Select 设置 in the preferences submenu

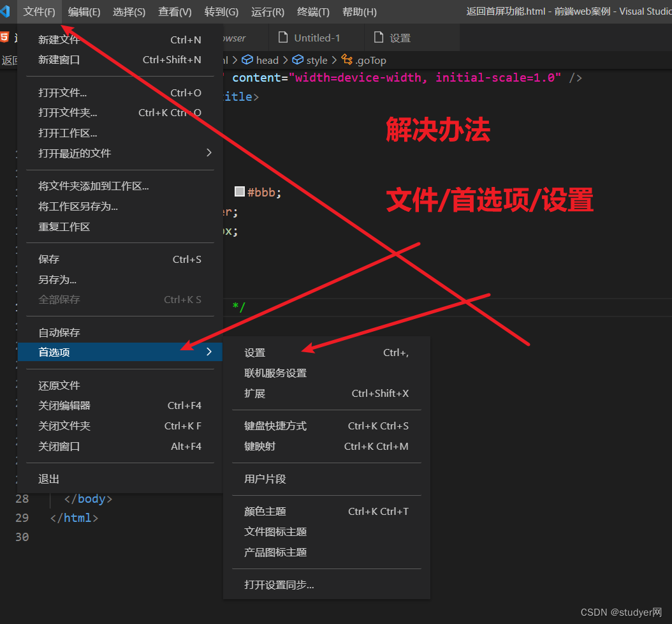[x=255, y=353]
